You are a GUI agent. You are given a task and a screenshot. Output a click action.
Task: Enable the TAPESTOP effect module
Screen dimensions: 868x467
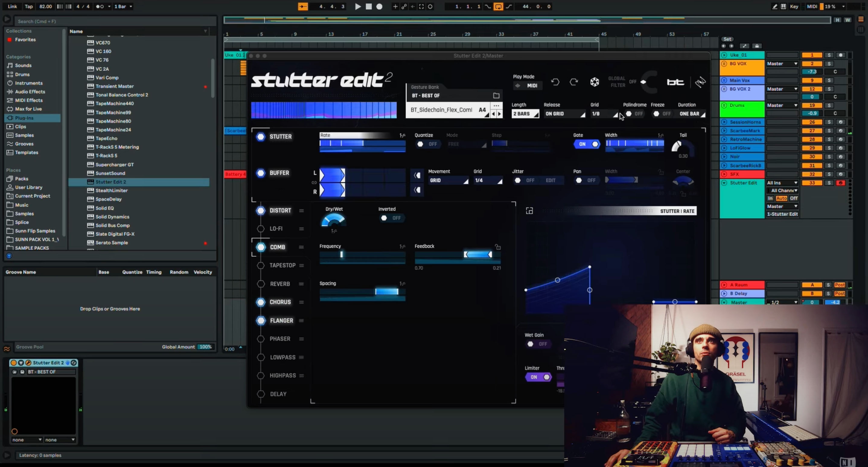(261, 266)
